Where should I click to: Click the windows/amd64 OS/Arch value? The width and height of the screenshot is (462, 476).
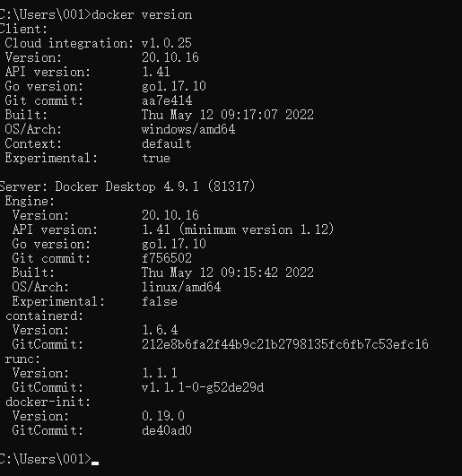188,129
